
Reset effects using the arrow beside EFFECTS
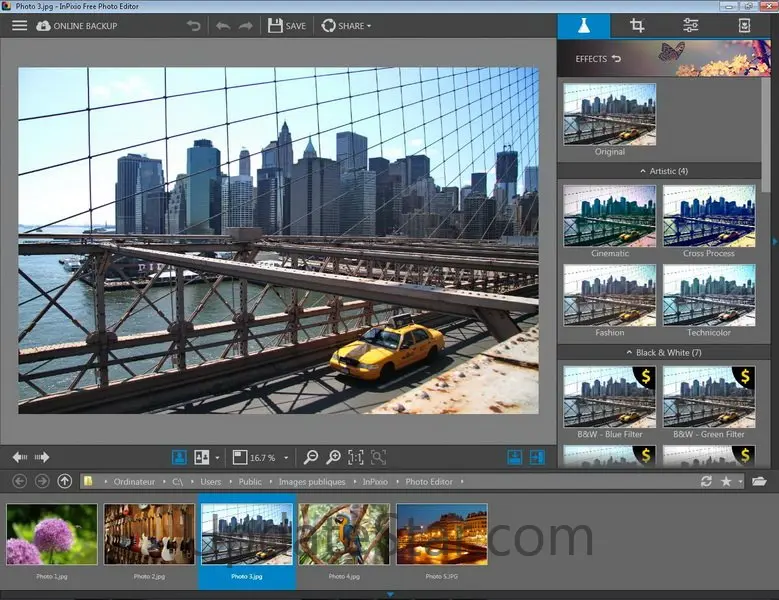point(617,59)
